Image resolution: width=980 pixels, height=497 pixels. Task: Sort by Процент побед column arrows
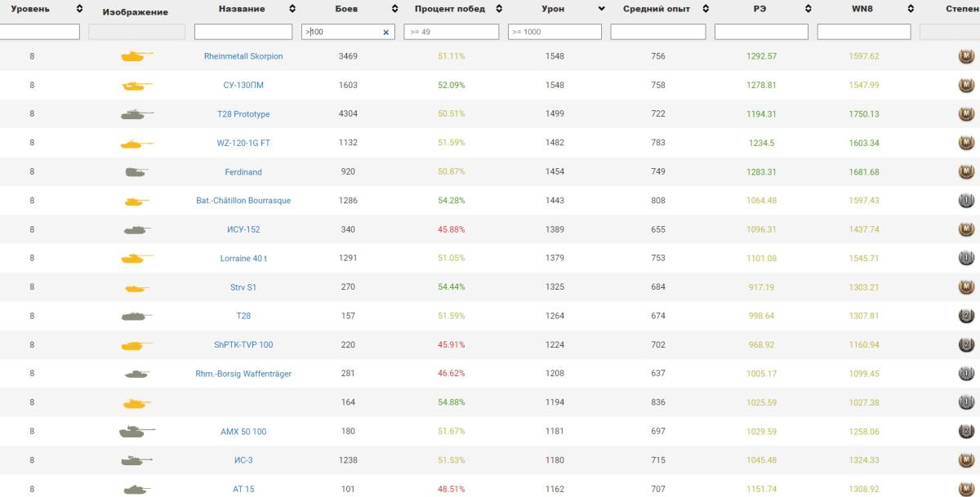click(x=499, y=9)
